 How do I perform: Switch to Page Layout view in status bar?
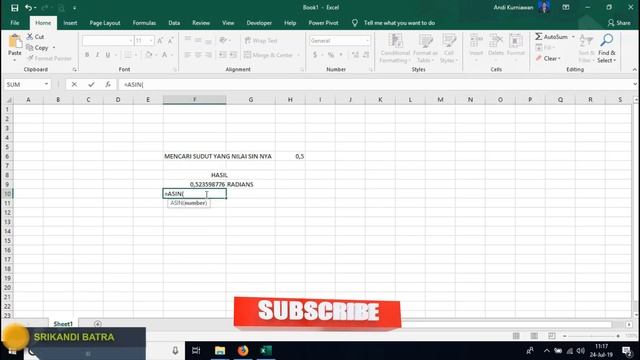tap(534, 336)
